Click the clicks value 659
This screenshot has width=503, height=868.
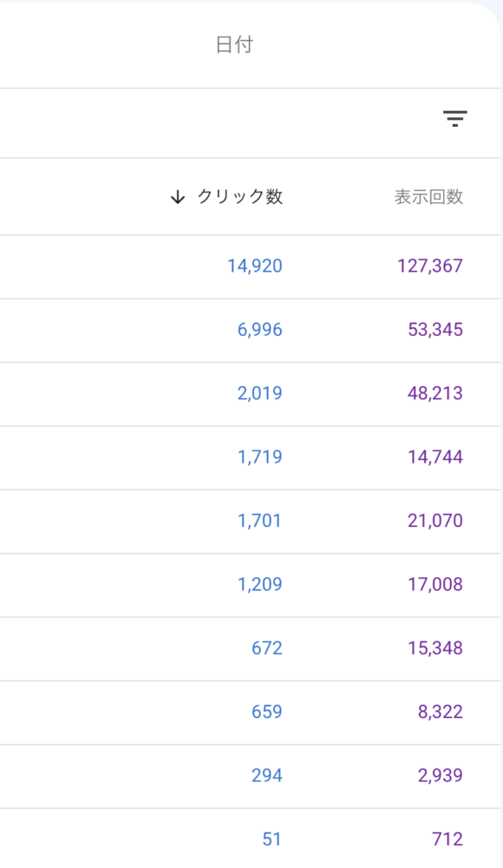[x=267, y=712]
